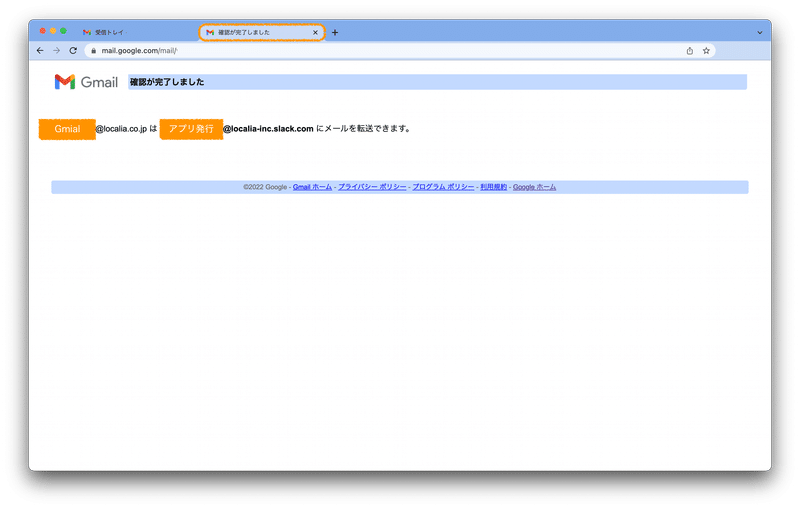800x509 pixels.
Task: Open the 利用規約 link
Action: (x=493, y=187)
